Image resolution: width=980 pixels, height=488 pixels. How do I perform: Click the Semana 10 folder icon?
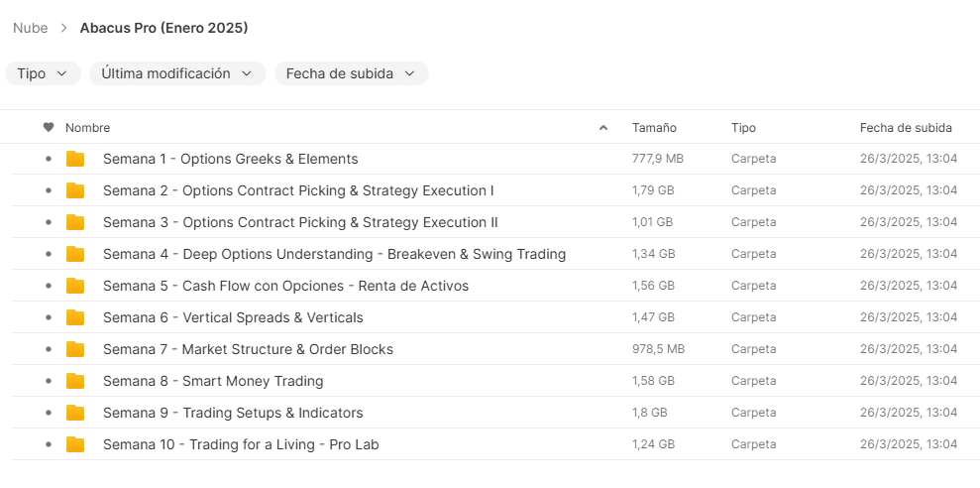(x=75, y=444)
